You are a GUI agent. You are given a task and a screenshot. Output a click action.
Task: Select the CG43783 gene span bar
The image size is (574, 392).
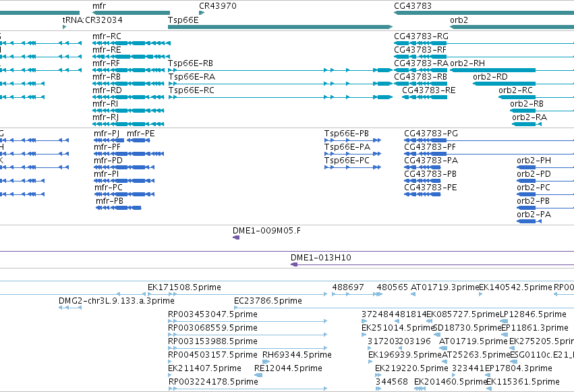pyautogui.click(x=484, y=13)
